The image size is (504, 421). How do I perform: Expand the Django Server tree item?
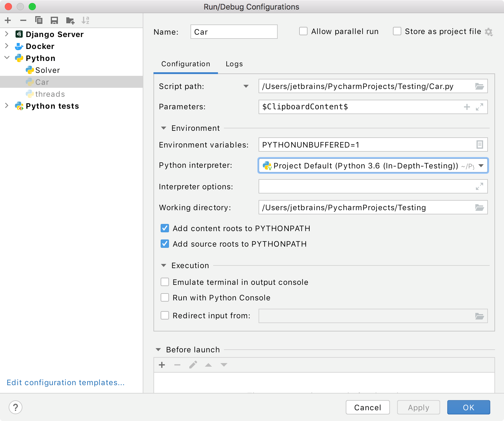pos(6,34)
